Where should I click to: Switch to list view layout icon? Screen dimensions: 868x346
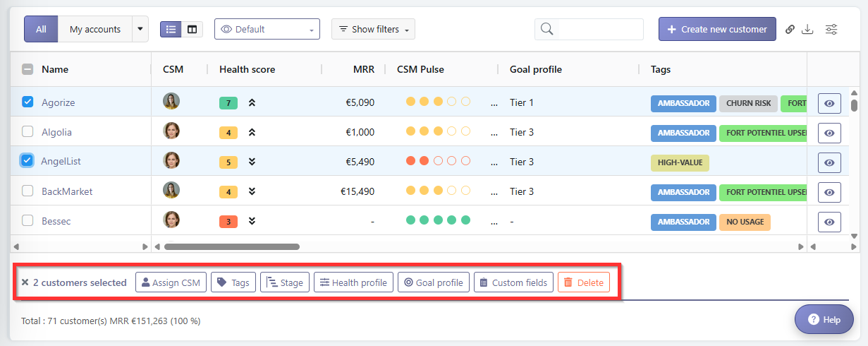[x=171, y=29]
